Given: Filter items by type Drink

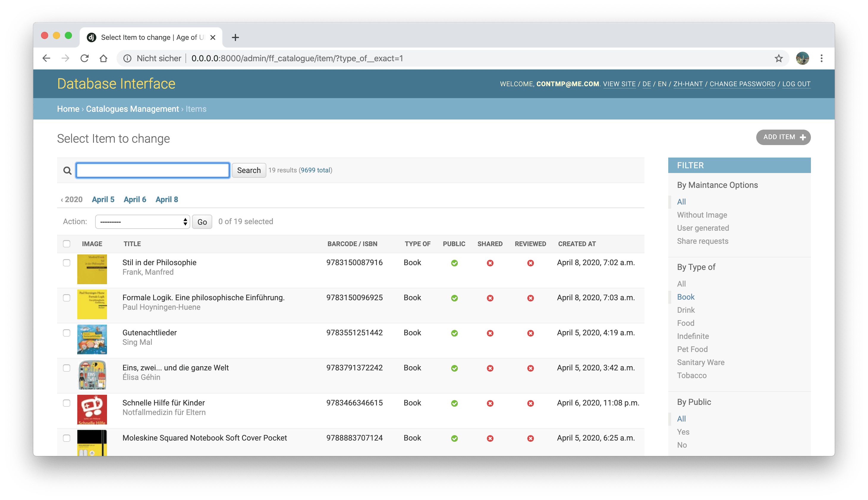Looking at the screenshot, I should point(685,310).
